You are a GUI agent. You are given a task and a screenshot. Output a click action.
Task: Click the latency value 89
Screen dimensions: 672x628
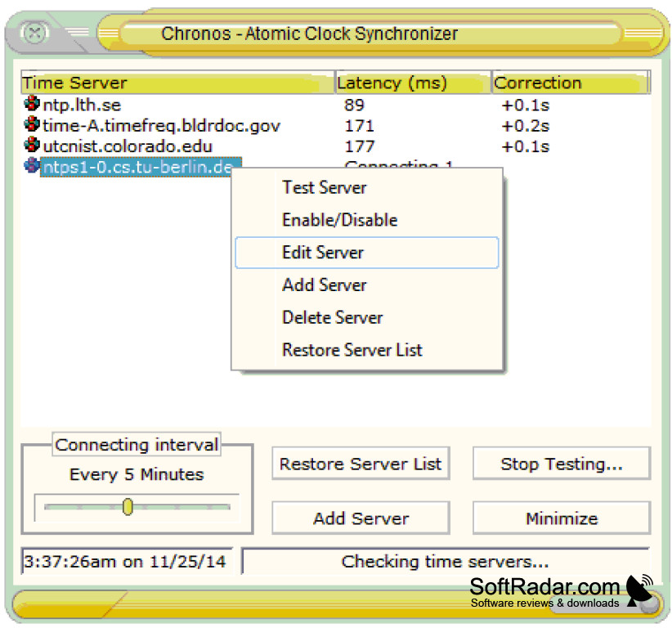(x=354, y=105)
